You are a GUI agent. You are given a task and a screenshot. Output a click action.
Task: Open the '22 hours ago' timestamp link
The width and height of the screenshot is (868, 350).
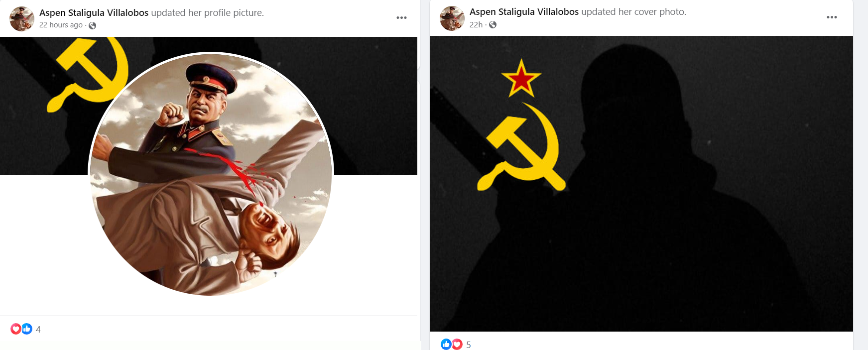[x=61, y=25]
